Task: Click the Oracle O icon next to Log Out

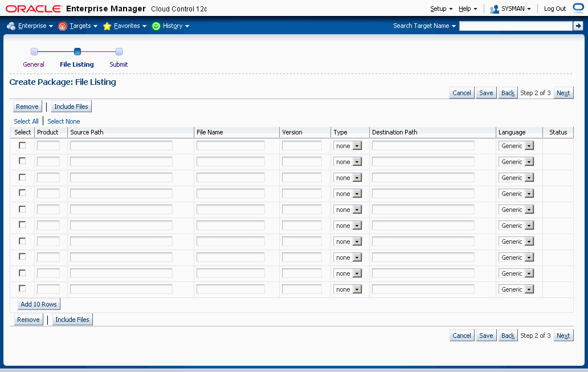Action: (x=579, y=8)
